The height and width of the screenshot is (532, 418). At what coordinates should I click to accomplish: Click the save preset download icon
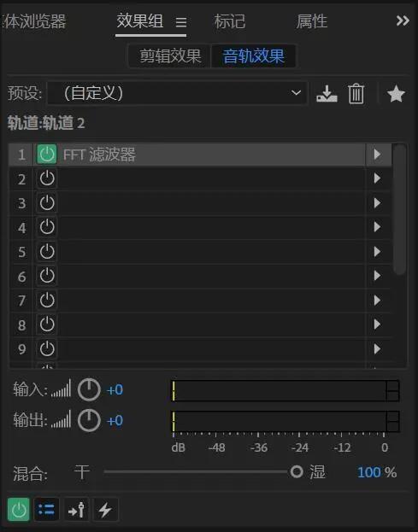pos(327,94)
